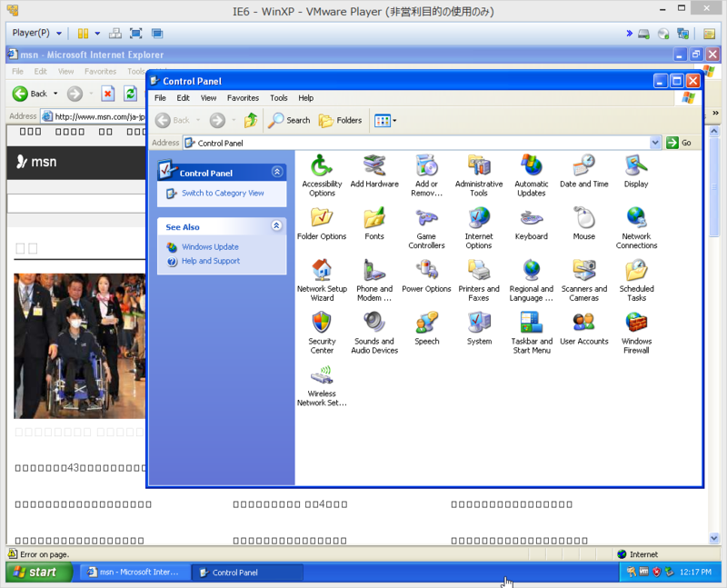The width and height of the screenshot is (727, 588).
Task: Switch to msn Internet Explorer taskbar button
Action: [x=134, y=573]
